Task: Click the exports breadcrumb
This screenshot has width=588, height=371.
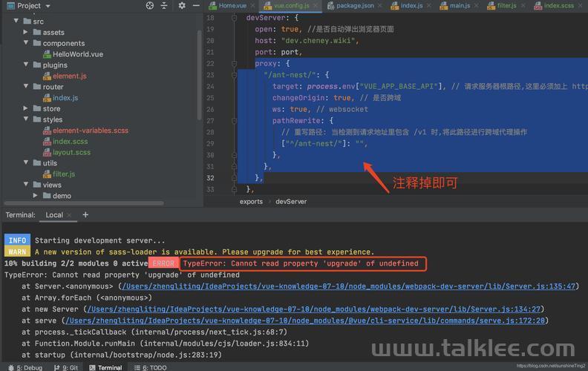Action: coord(251,202)
